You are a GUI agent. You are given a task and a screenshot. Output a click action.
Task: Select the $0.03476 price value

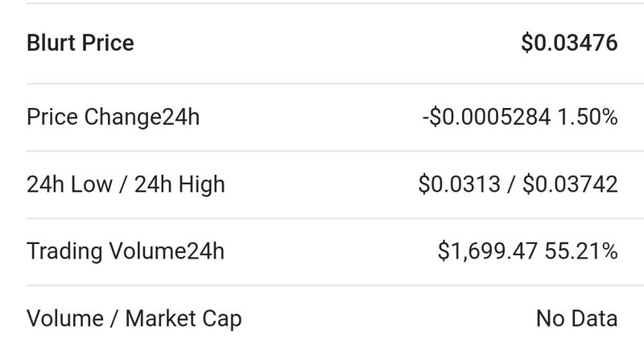coord(569,43)
